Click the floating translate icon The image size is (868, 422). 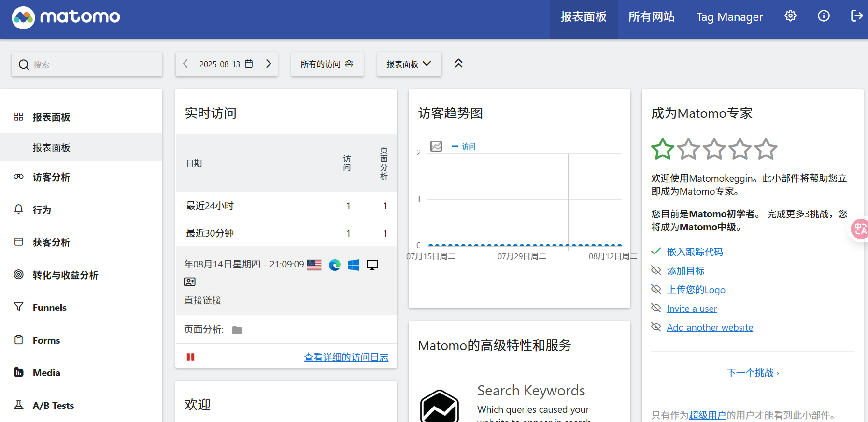pyautogui.click(x=860, y=229)
